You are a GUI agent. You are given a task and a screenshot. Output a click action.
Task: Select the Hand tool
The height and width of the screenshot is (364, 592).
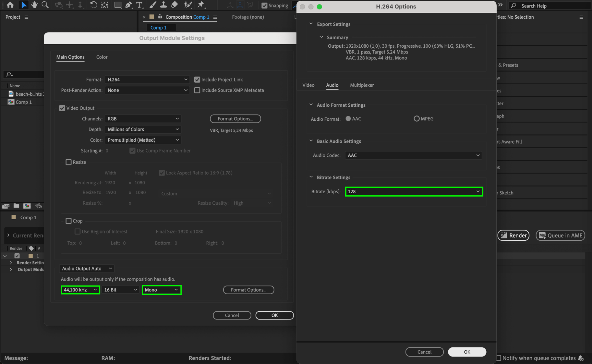coord(34,5)
